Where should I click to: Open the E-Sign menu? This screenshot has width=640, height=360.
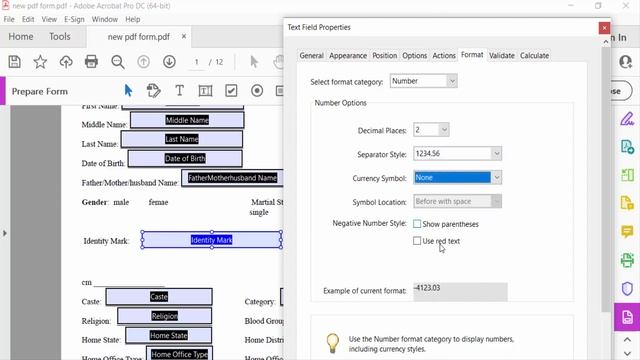click(x=74, y=19)
